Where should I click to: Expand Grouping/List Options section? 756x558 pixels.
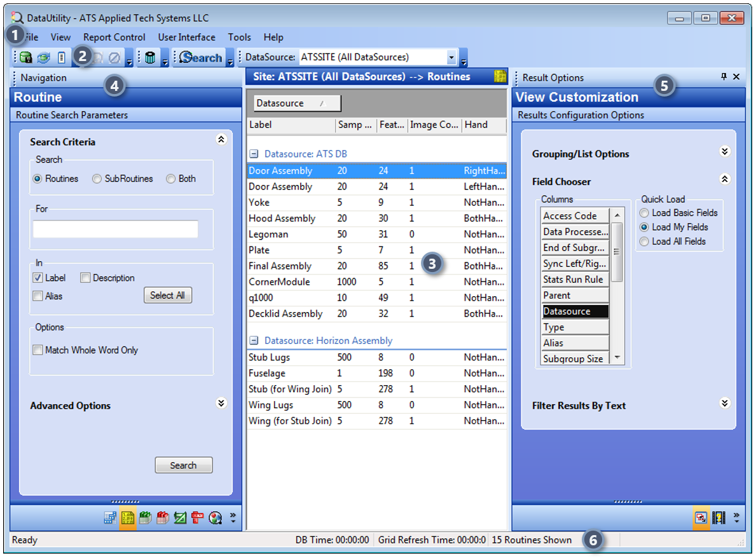click(724, 151)
